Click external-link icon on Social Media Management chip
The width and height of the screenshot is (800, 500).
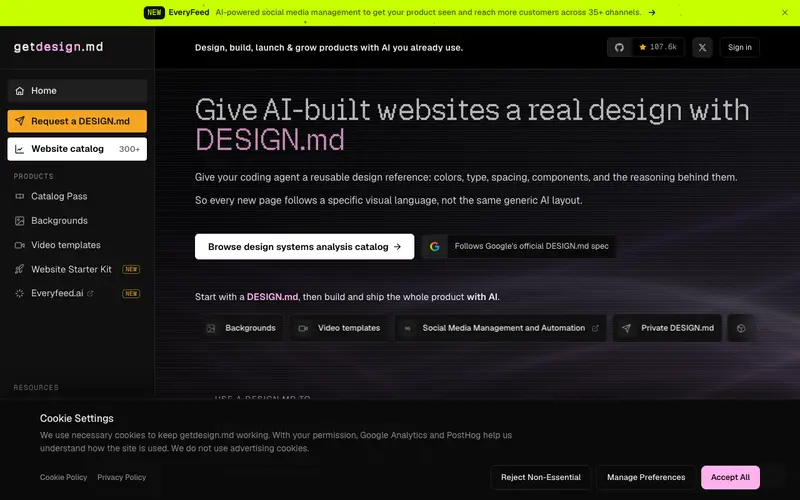[x=595, y=329]
